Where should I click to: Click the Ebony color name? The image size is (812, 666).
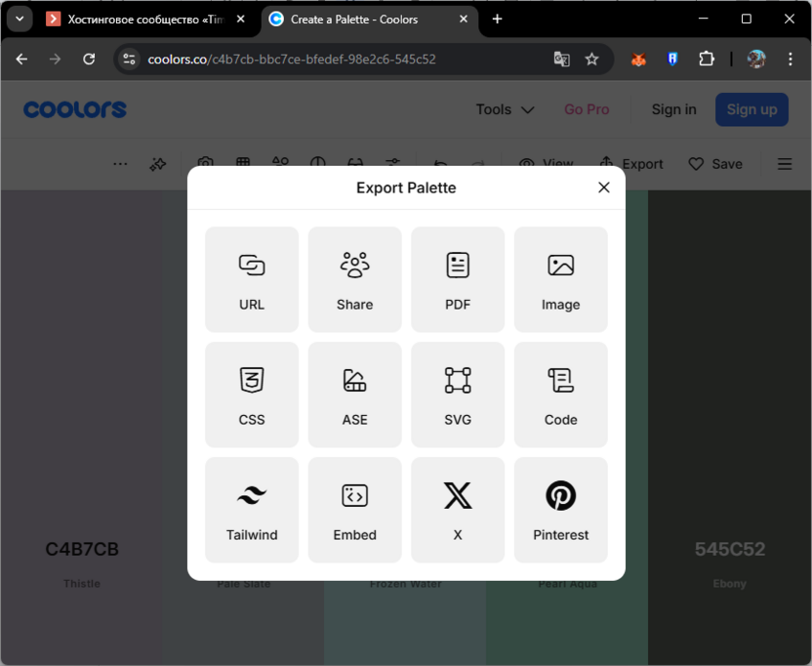coord(730,584)
